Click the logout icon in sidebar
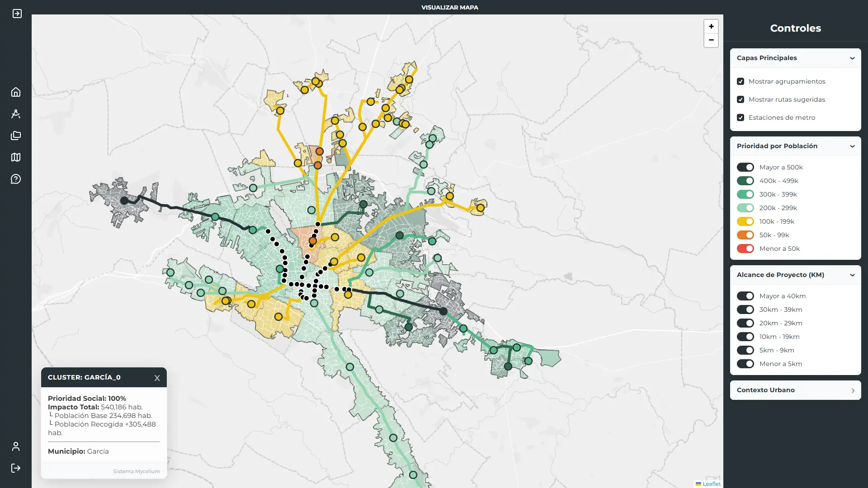Screen dimensions: 868x488 tap(16, 468)
